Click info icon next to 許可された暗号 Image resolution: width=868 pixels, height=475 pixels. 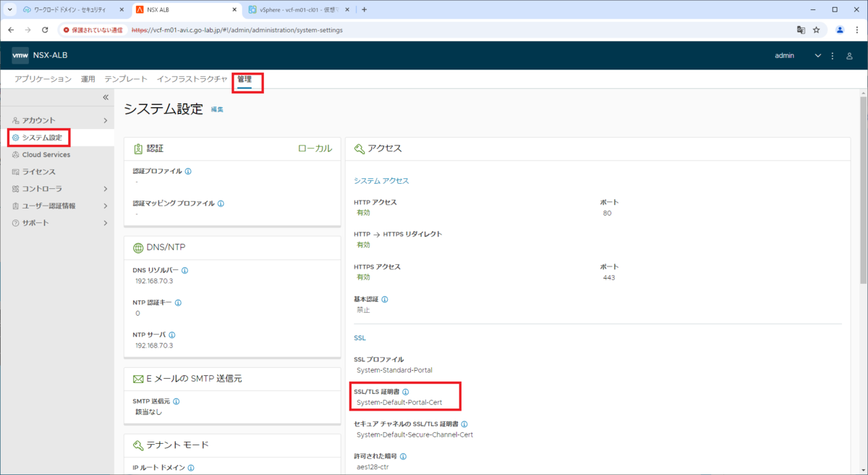click(403, 457)
